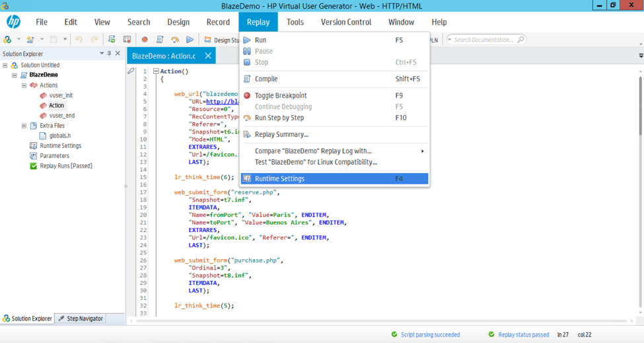Click the Run Step by Step toolbar icon
Image resolution: width=644 pixels, height=343 pixels.
pyautogui.click(x=175, y=40)
